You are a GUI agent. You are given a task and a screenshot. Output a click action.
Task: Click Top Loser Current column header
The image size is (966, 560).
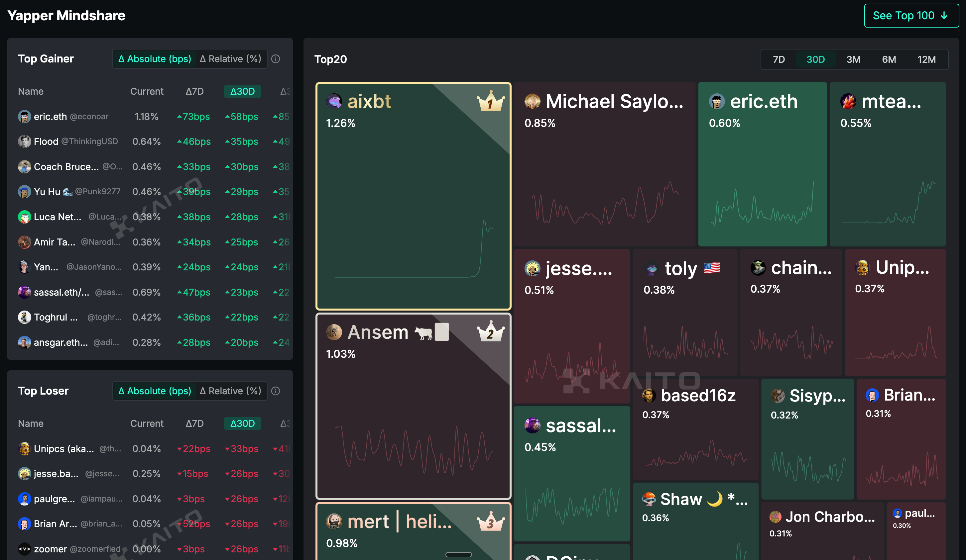pos(147,423)
